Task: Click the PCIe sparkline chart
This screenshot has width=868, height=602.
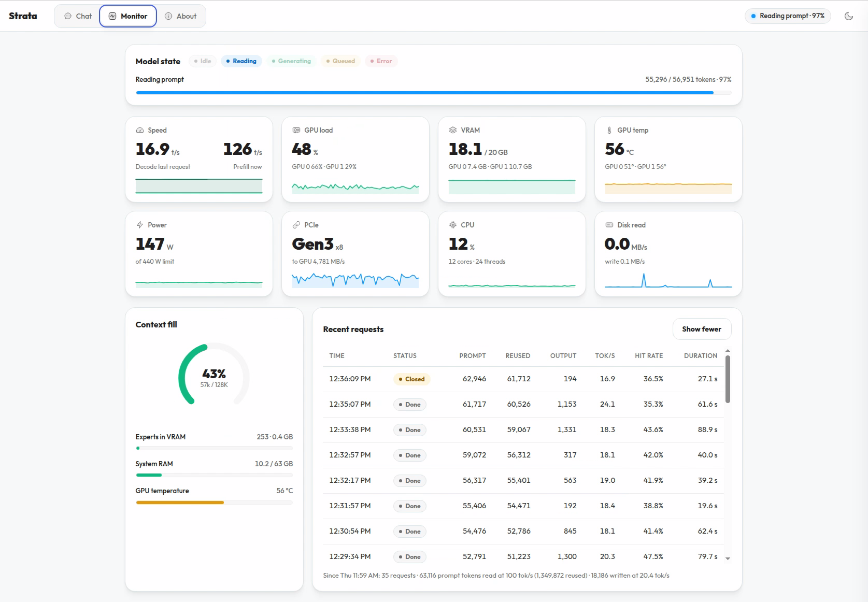Action: pos(355,280)
